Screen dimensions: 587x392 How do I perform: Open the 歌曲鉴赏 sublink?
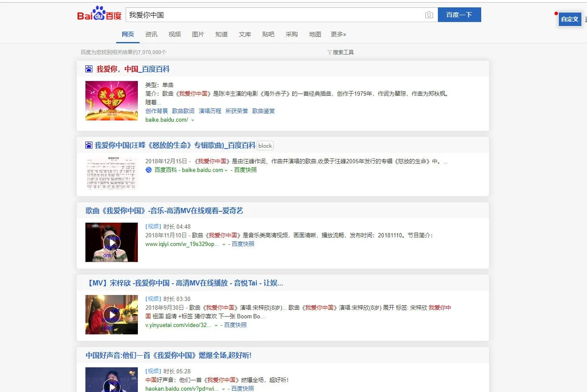264,111
